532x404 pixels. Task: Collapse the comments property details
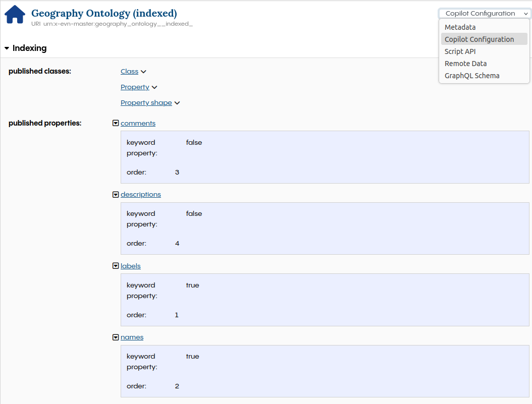point(116,123)
